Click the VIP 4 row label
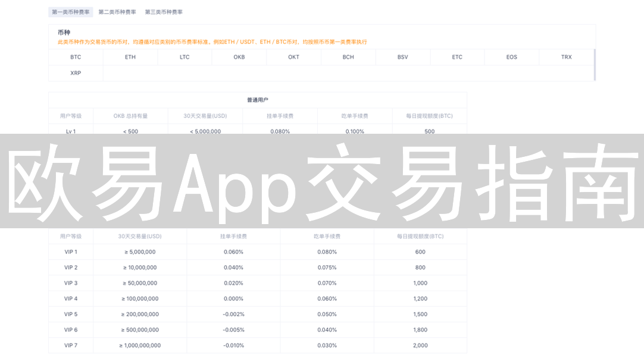The width and height of the screenshot is (644, 362). 71,299
